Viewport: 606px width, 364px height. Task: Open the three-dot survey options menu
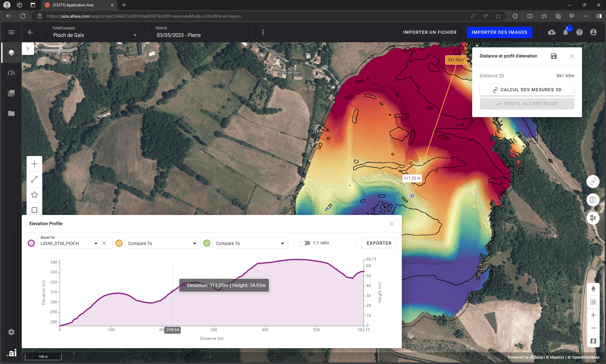coord(263,32)
